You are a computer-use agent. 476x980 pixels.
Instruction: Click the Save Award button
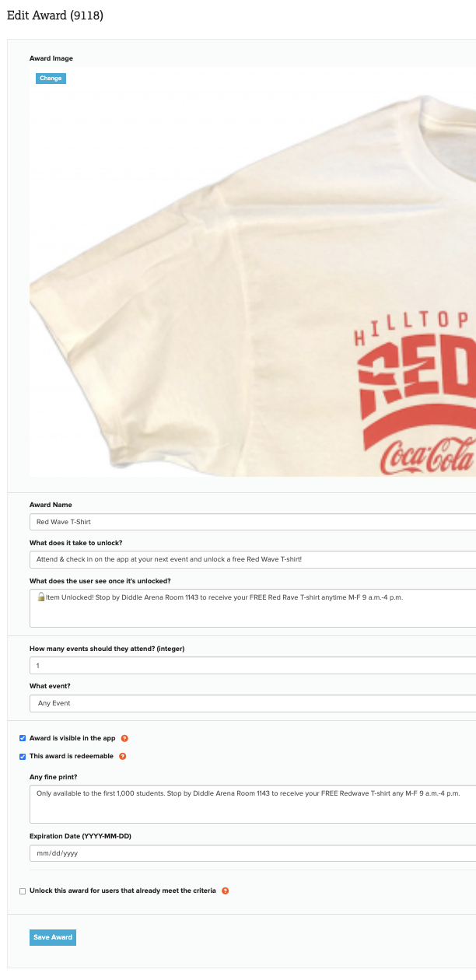coord(53,937)
